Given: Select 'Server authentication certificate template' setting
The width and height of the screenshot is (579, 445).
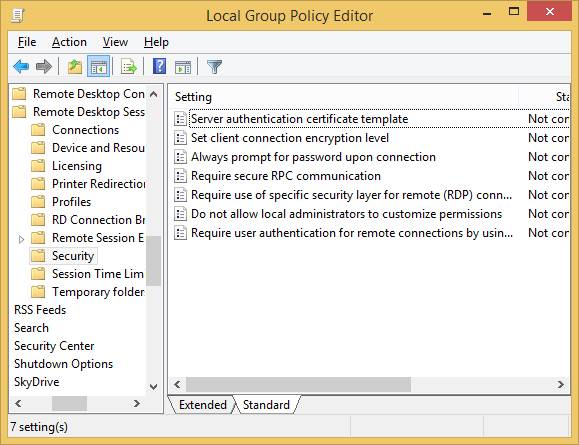Looking at the screenshot, I should coord(299,119).
